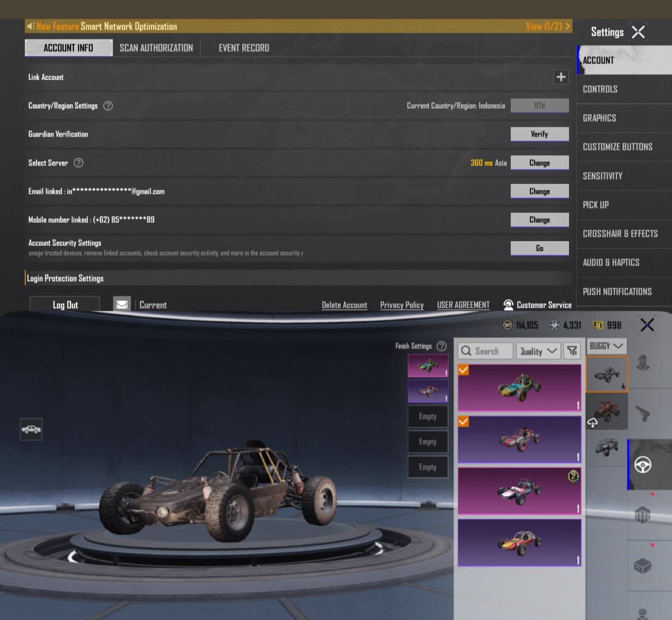Viewport: 672px width, 620px height.
Task: Select the default buggy thumbnail in sidebar
Action: tap(607, 374)
